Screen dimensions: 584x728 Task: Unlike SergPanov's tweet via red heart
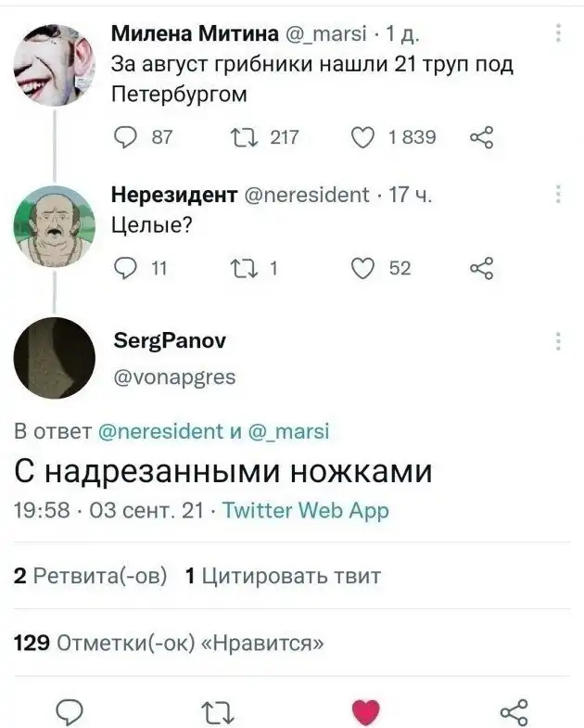click(x=366, y=712)
